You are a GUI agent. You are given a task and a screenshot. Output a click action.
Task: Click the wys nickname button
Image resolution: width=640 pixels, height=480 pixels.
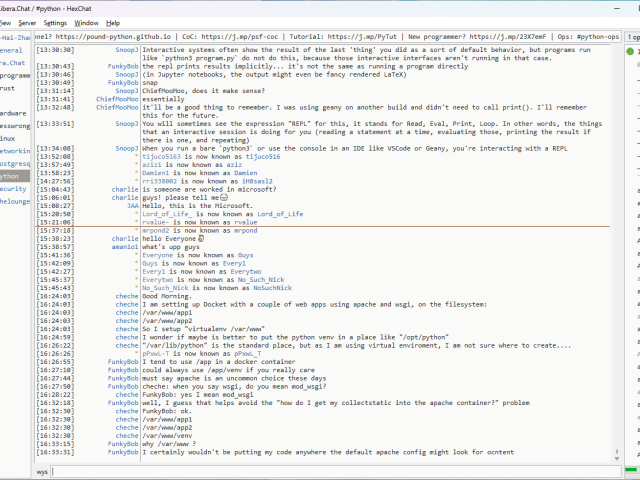coord(42,470)
